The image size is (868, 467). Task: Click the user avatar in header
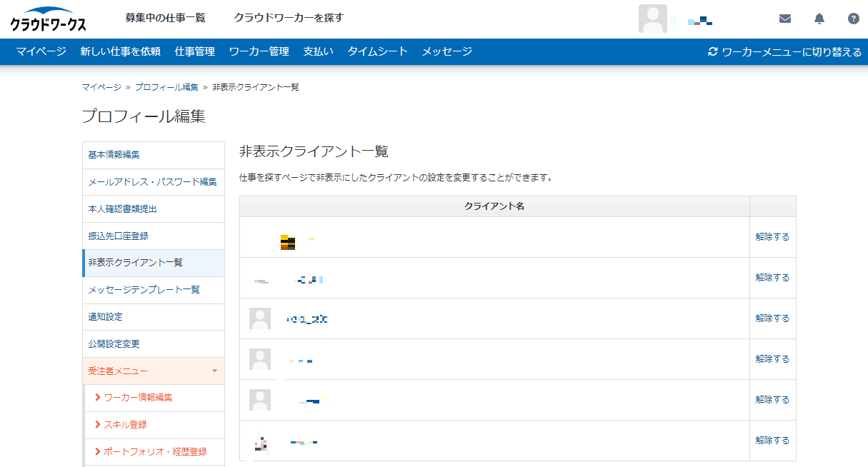point(652,19)
